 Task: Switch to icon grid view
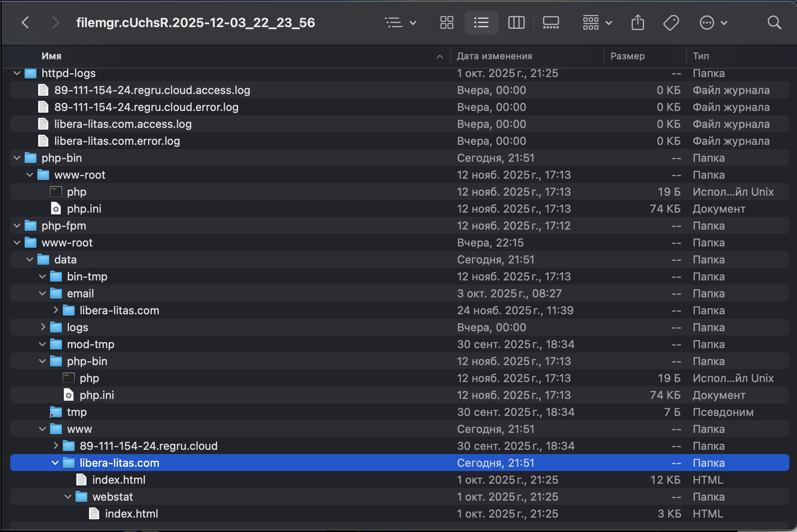click(x=446, y=22)
